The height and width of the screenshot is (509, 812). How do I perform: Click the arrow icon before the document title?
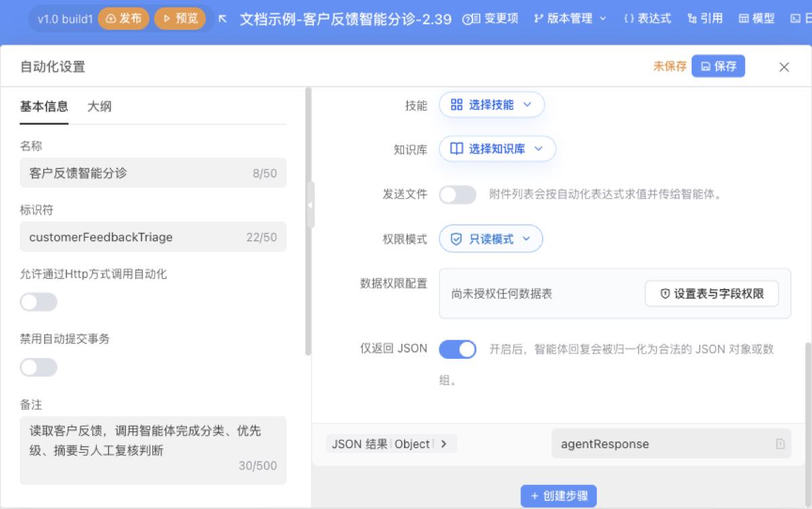tap(223, 19)
